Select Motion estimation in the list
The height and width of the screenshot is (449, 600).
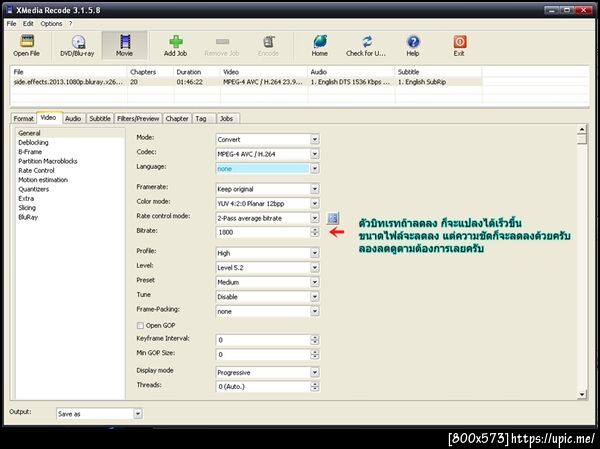pos(43,180)
